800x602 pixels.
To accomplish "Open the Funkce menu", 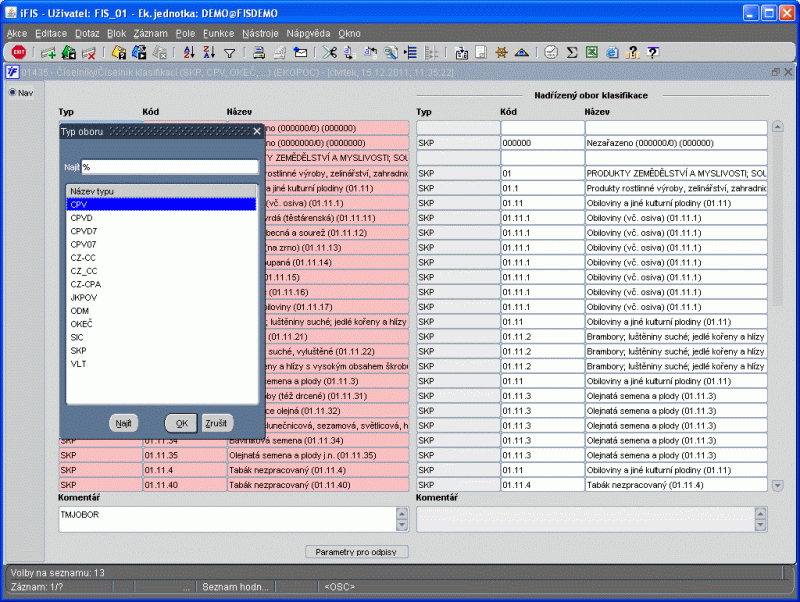I will pyautogui.click(x=218, y=33).
